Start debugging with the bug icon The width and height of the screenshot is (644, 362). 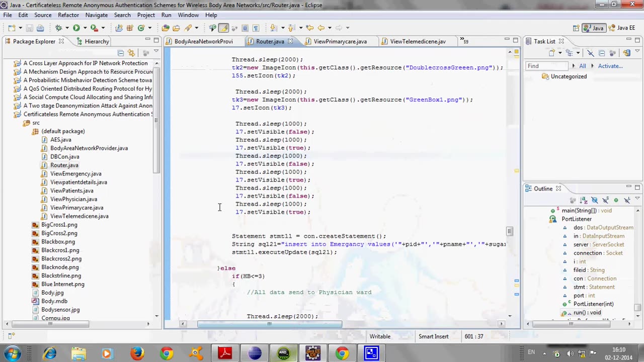pos(58,28)
